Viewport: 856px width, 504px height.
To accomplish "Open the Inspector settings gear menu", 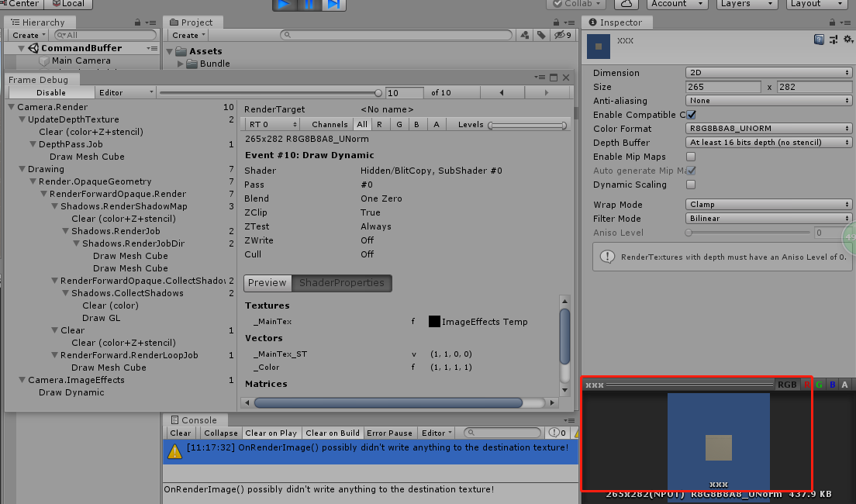I will pyautogui.click(x=847, y=39).
